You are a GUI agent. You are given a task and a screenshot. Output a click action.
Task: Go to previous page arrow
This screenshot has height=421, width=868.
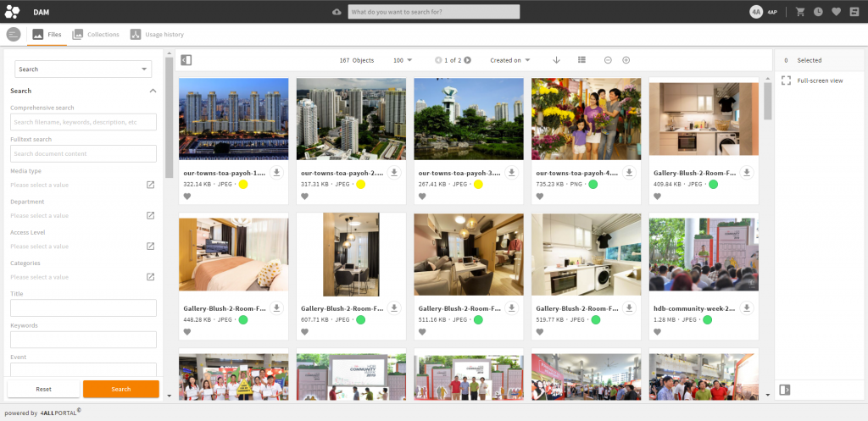click(x=438, y=60)
